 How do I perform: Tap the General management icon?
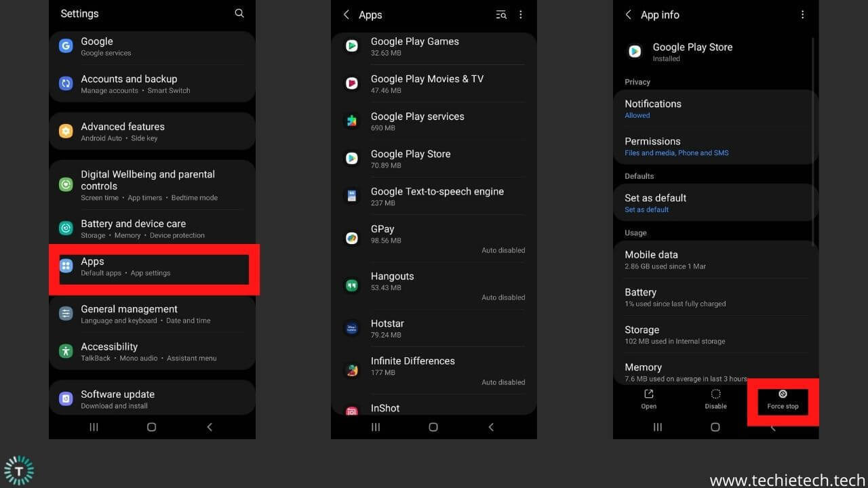[66, 314]
